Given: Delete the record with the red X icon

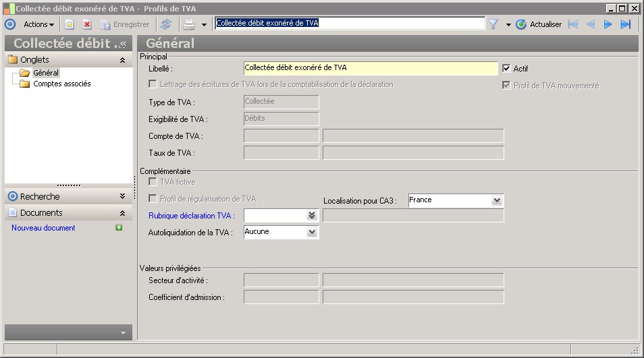Looking at the screenshot, I should point(87,24).
